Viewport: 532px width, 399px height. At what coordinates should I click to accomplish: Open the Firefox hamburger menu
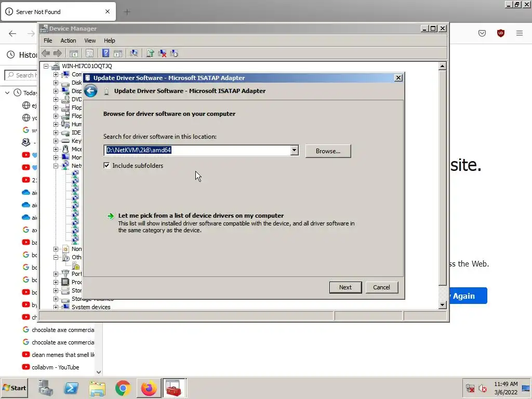coord(520,33)
